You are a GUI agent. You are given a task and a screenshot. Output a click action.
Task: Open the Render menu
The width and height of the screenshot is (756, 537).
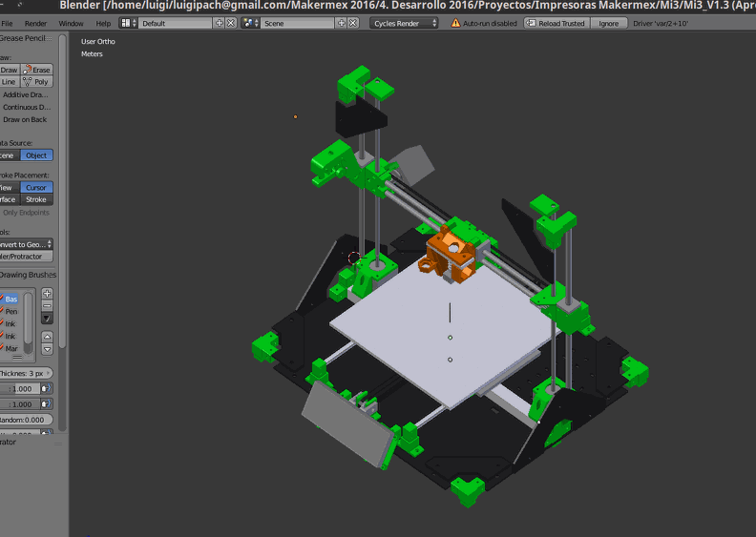[x=35, y=23]
